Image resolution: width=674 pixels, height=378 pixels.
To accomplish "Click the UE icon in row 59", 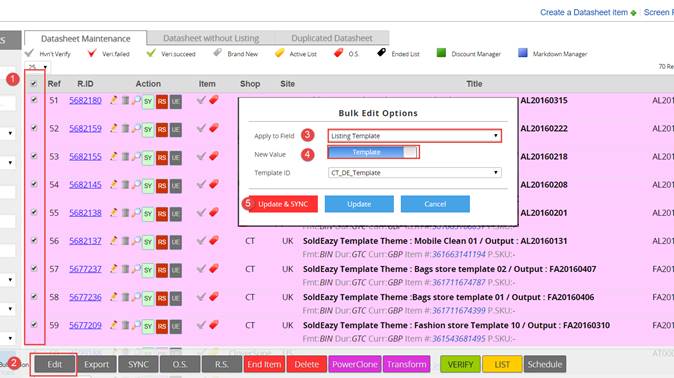I will [x=175, y=327].
